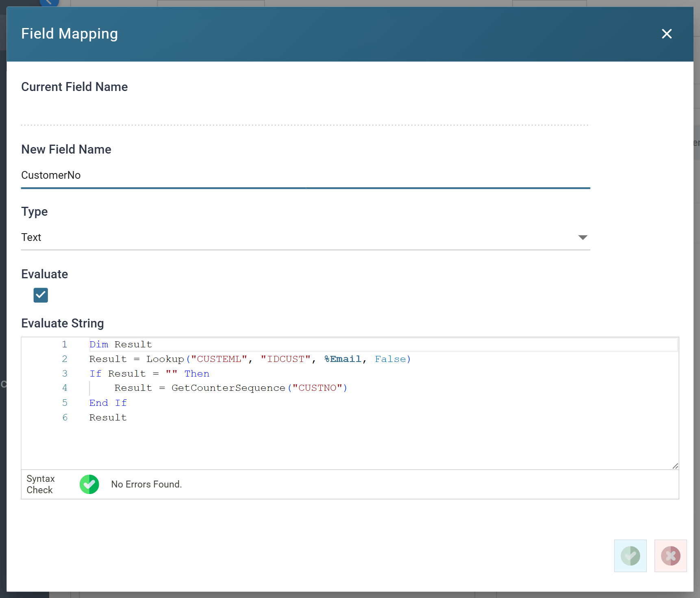Click the resize handle of code editor
700x598 pixels.
coord(675,466)
